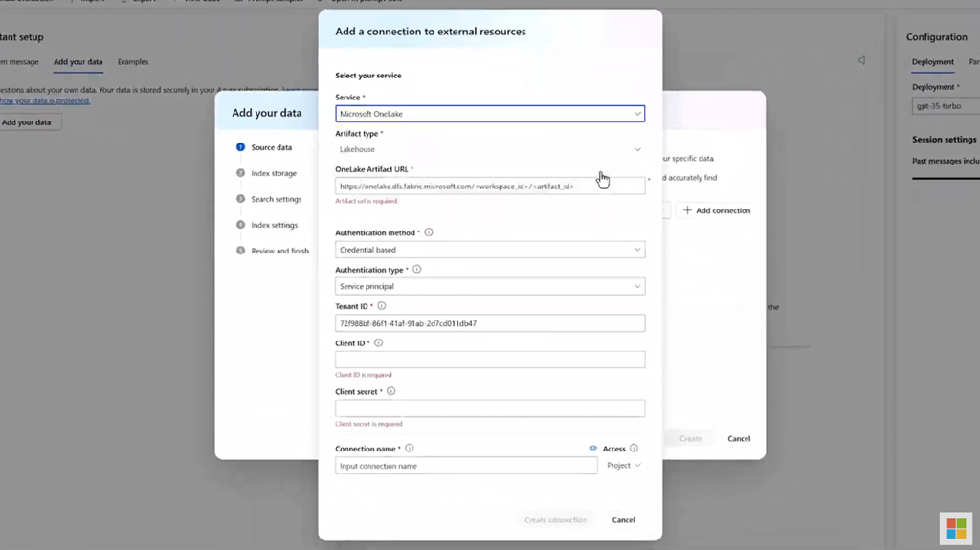Click info icon beside Client ID label

click(x=379, y=342)
